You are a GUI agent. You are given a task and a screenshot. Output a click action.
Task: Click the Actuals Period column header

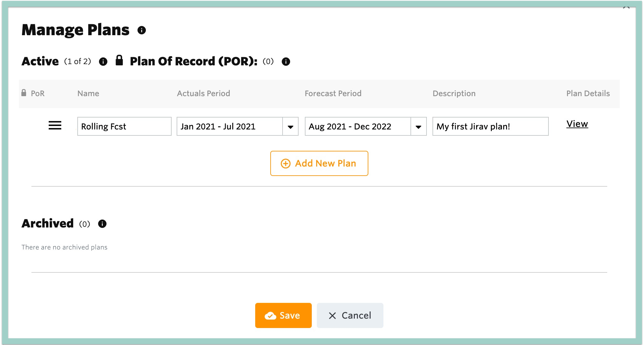click(x=203, y=93)
